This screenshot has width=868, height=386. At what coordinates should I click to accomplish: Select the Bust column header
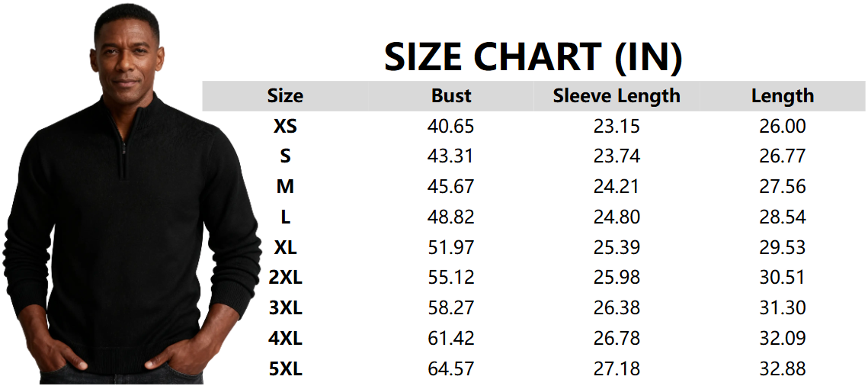(x=451, y=96)
